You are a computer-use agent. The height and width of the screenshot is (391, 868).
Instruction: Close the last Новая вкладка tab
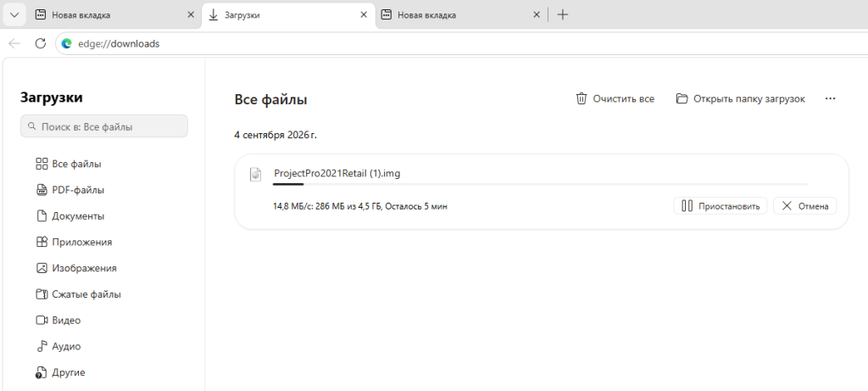click(536, 15)
